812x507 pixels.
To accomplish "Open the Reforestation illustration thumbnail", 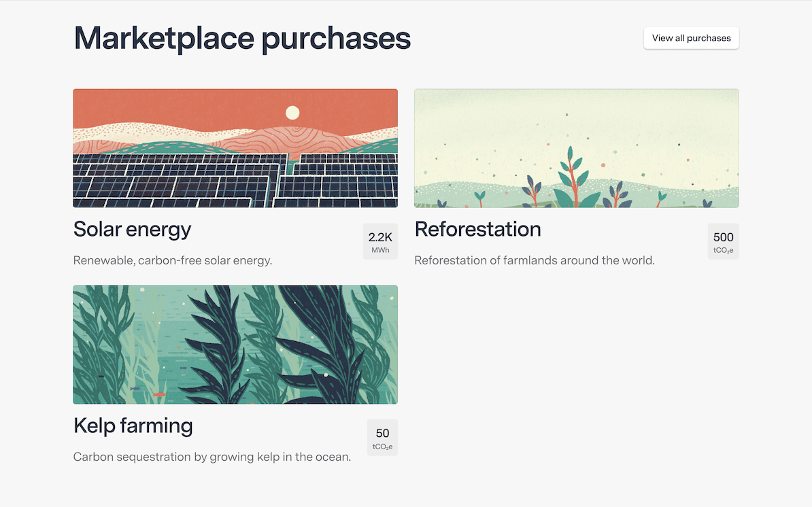I will pyautogui.click(x=576, y=148).
